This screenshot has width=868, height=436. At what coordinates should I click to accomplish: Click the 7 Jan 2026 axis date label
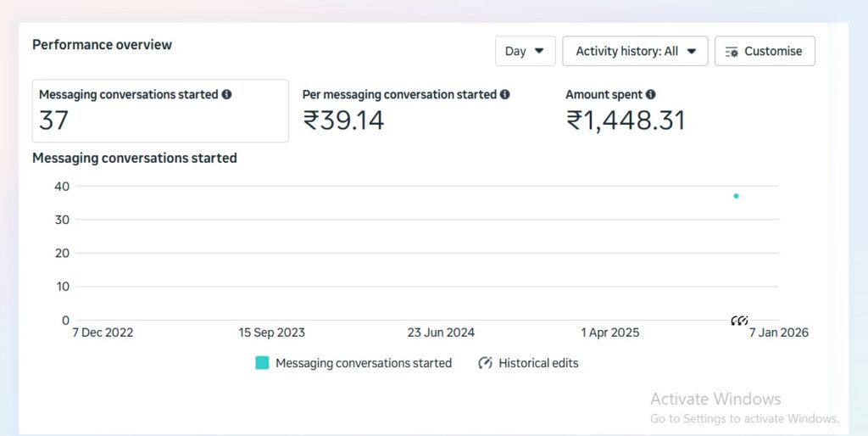(x=778, y=333)
